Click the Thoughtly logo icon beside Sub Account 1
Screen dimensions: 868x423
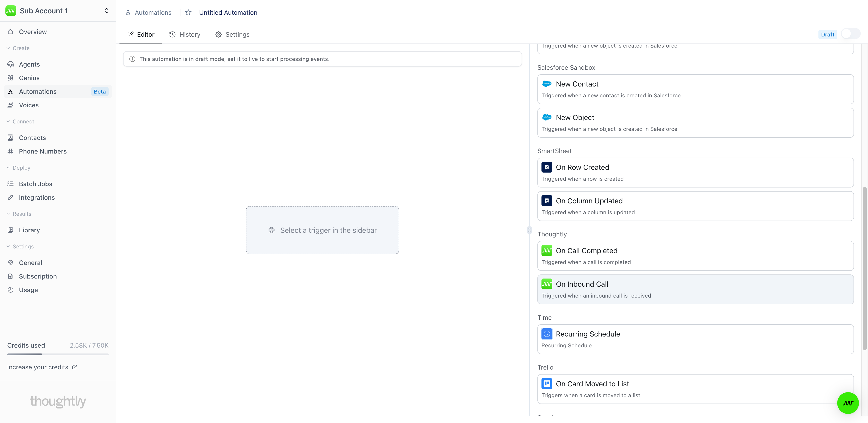click(x=11, y=11)
